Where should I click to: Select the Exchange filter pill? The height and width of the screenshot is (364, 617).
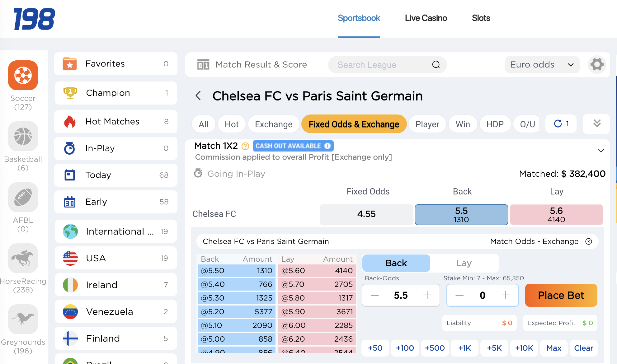pos(273,124)
